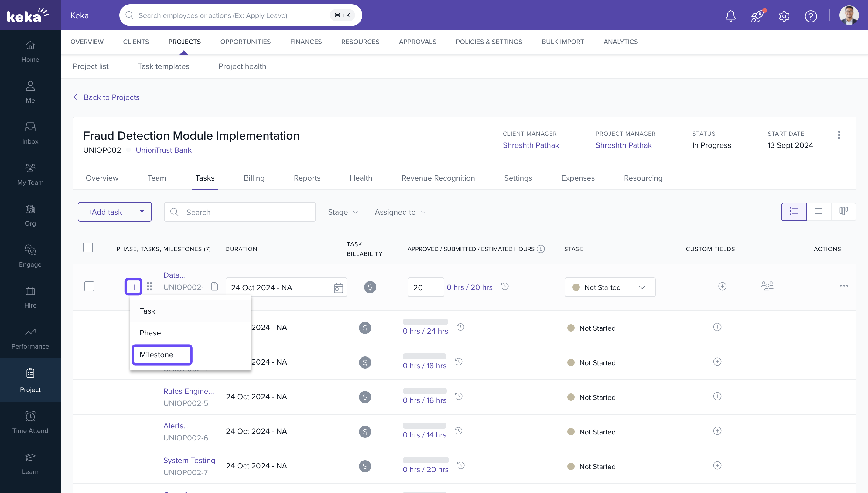The width and height of the screenshot is (868, 493).
Task: Add custom field for System Testing row
Action: pyautogui.click(x=717, y=466)
